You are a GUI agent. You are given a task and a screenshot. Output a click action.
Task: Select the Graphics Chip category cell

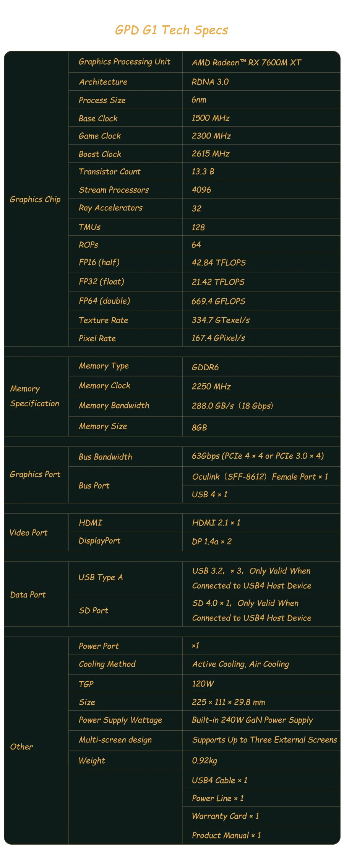click(x=35, y=199)
